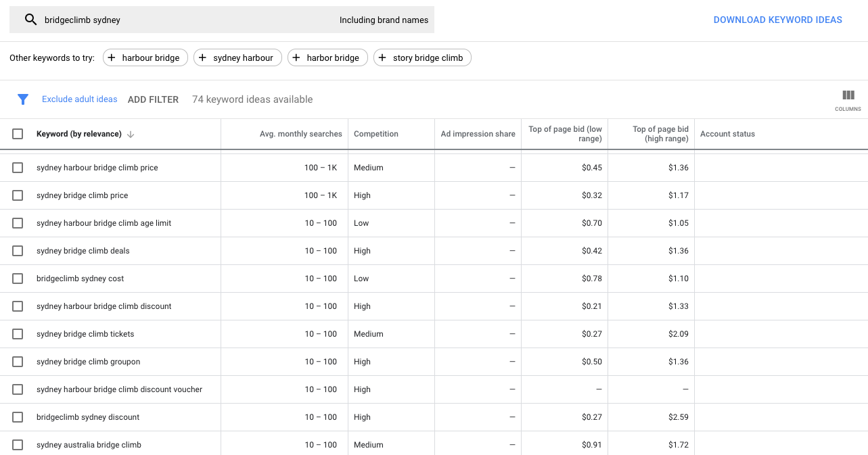868x455 pixels.
Task: Select keyword text 'sydney australia bridge climb'
Action: coord(89,445)
